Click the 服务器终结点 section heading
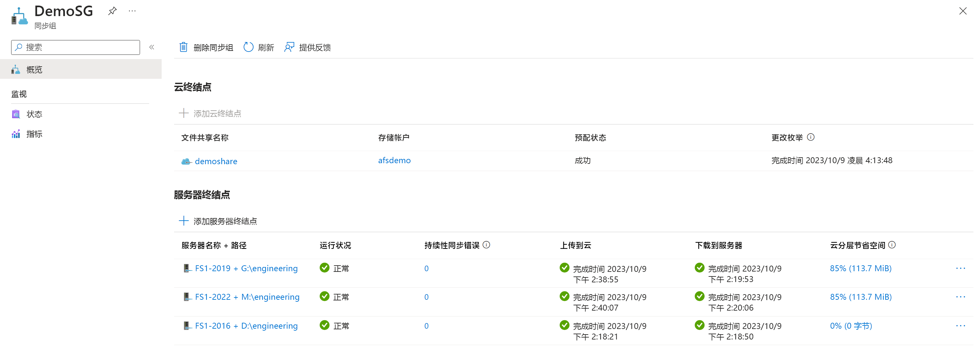This screenshot has height=350, width=980. (x=202, y=195)
